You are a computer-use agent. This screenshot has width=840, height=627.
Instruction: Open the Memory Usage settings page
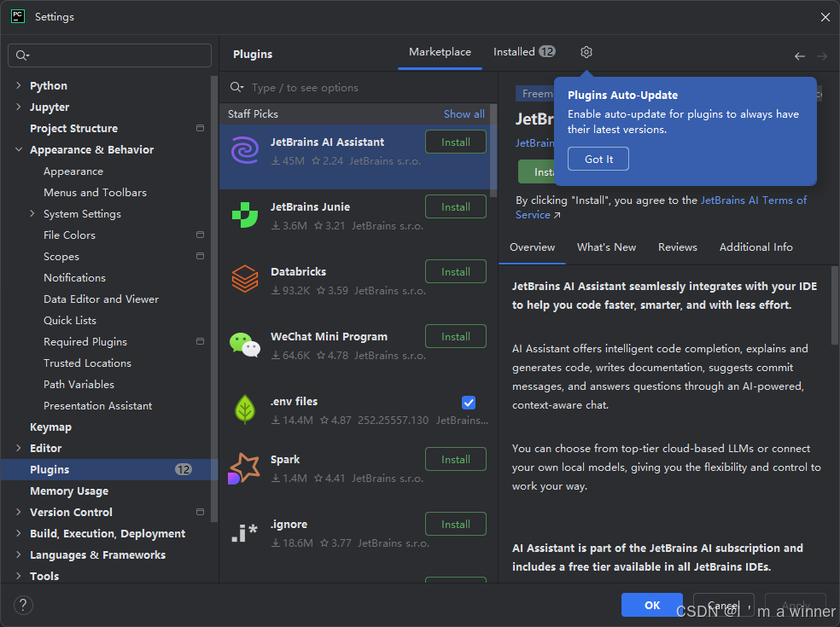69,491
